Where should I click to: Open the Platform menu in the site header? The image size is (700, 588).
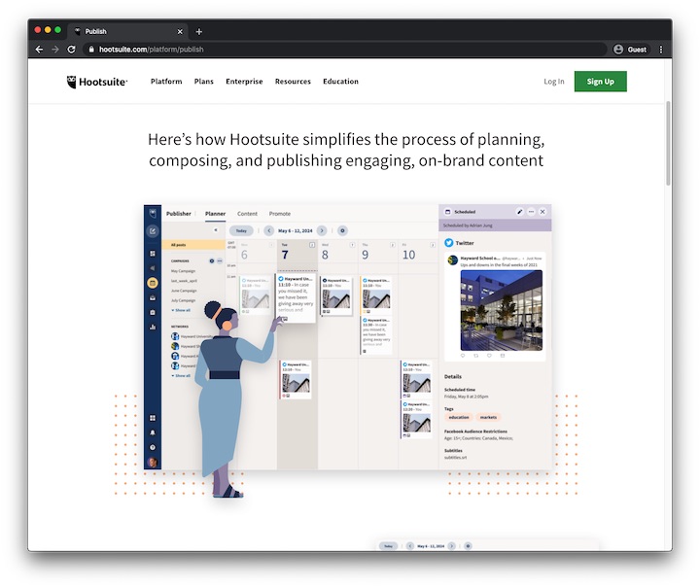tap(166, 82)
